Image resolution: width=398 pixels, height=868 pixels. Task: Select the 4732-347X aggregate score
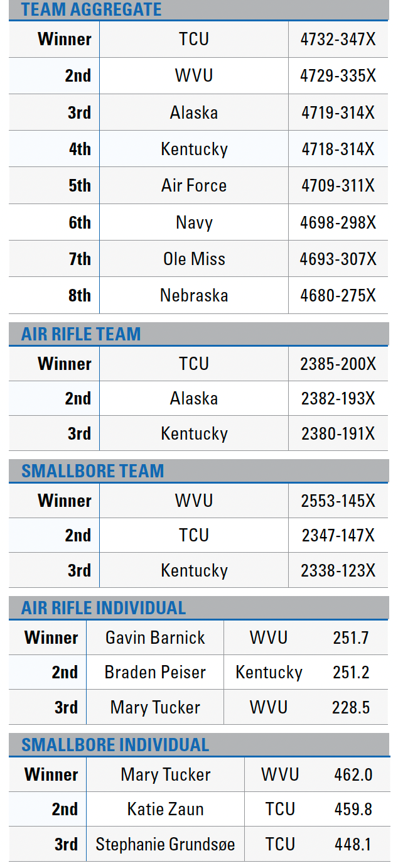tap(338, 39)
